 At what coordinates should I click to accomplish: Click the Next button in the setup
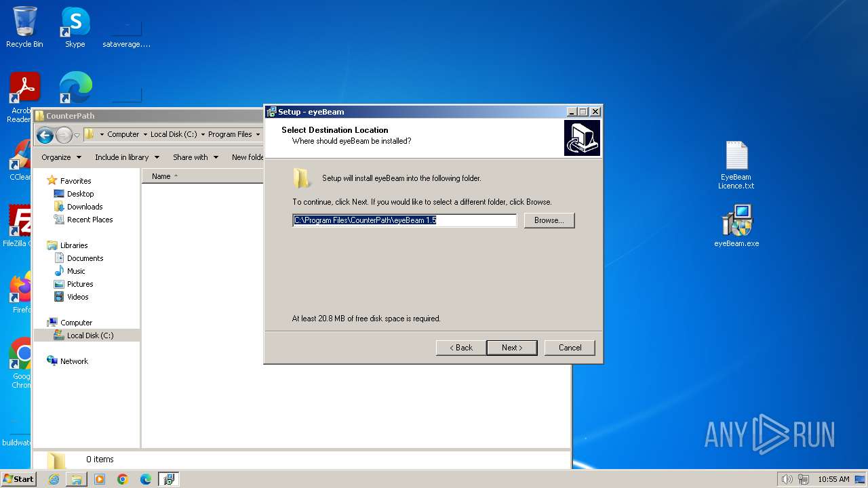click(512, 348)
